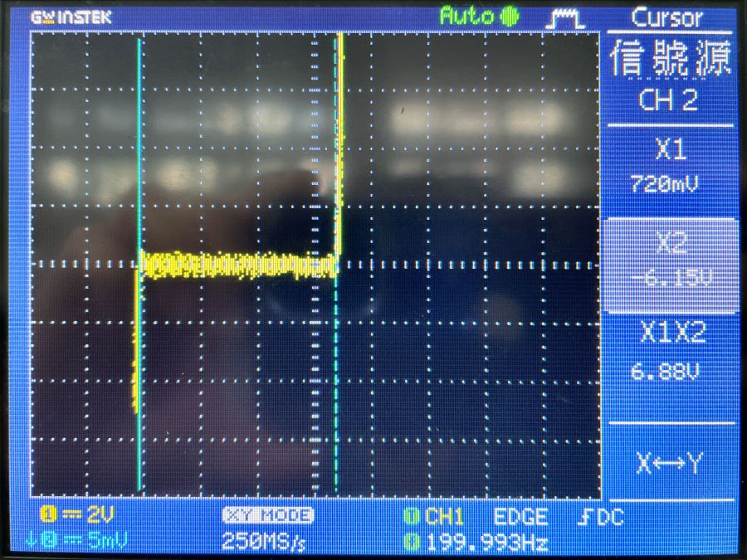Viewport: 747px width, 560px height.
Task: Select the X1 cursor showing 720mV
Action: coord(669,166)
